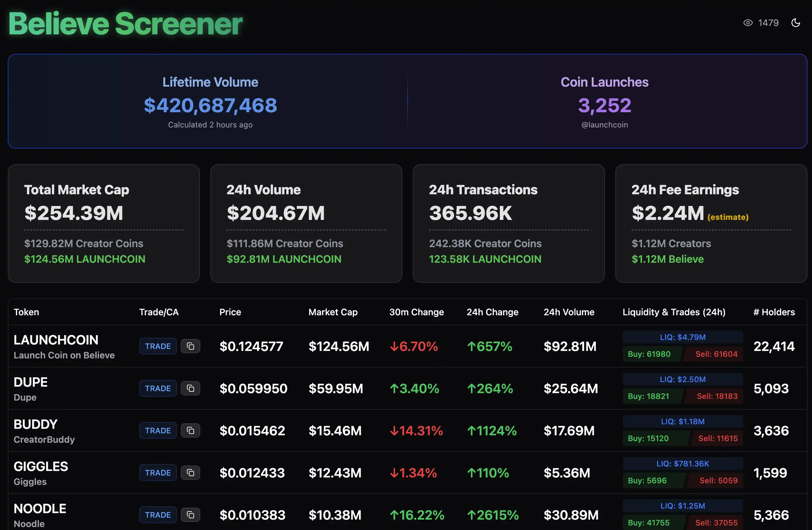This screenshot has width=812, height=530.
Task: Toggle dark mode moon icon
Action: pyautogui.click(x=795, y=23)
